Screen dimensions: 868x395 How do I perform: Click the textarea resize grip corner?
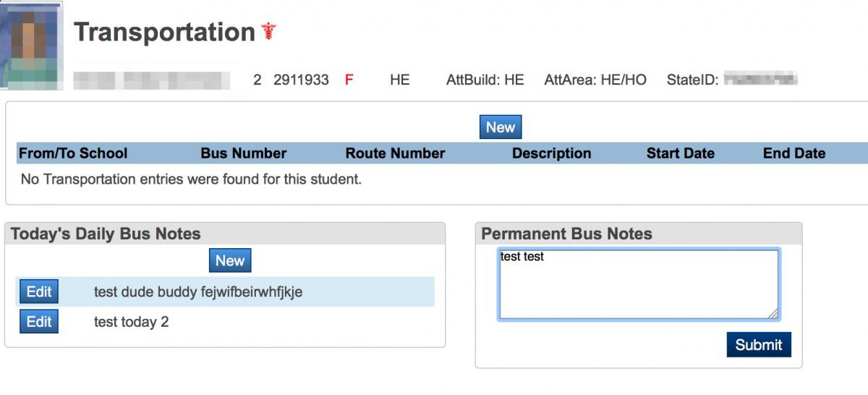[x=773, y=314]
